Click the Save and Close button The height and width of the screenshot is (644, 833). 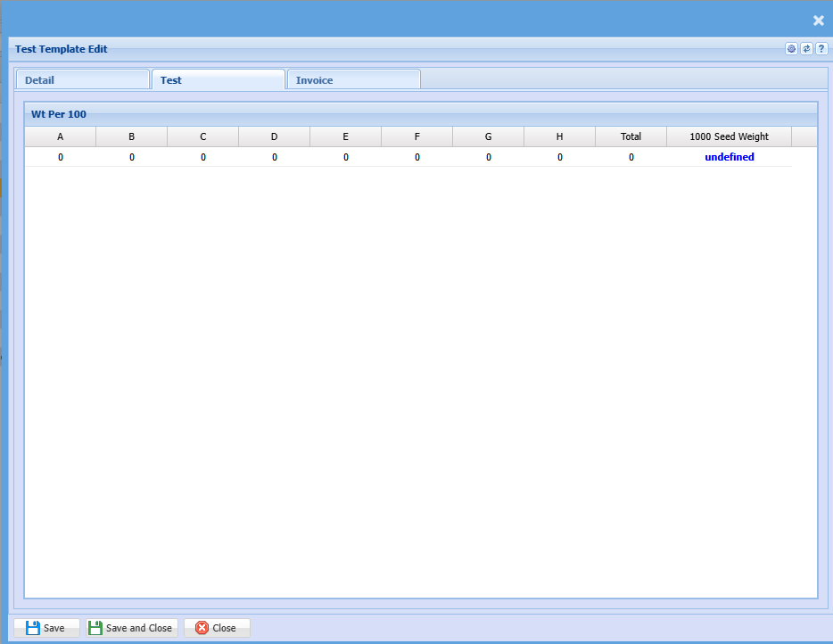pyautogui.click(x=131, y=628)
